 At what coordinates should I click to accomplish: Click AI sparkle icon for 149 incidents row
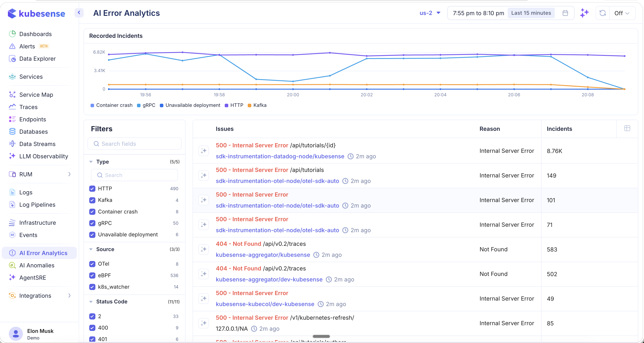coord(204,175)
